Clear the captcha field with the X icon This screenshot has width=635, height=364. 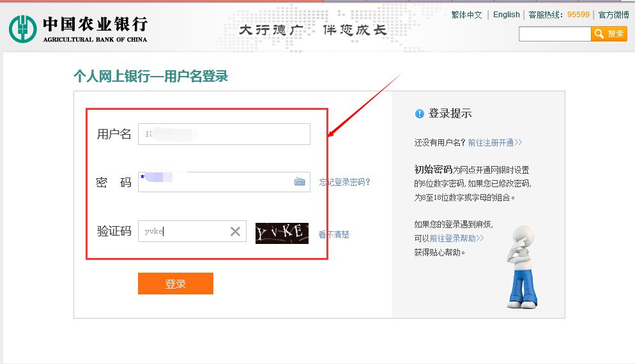pos(235,232)
